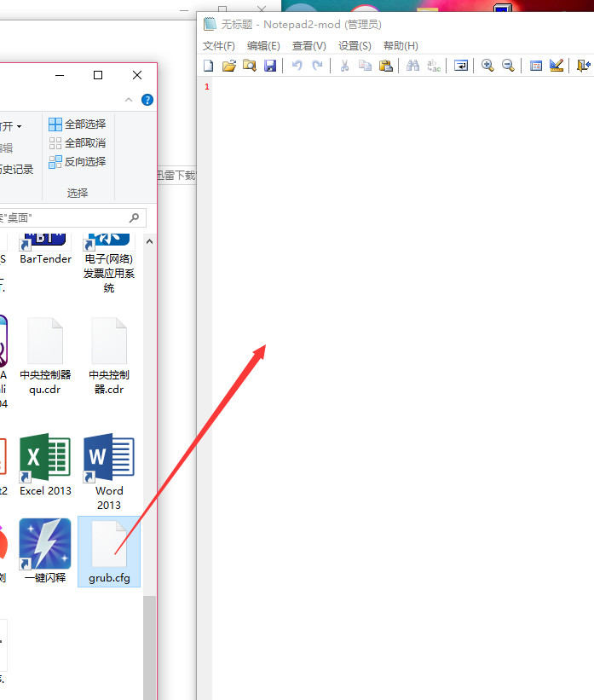The height and width of the screenshot is (700, 594).
Task: Click the search magnifier icon in Explorer
Action: click(134, 218)
